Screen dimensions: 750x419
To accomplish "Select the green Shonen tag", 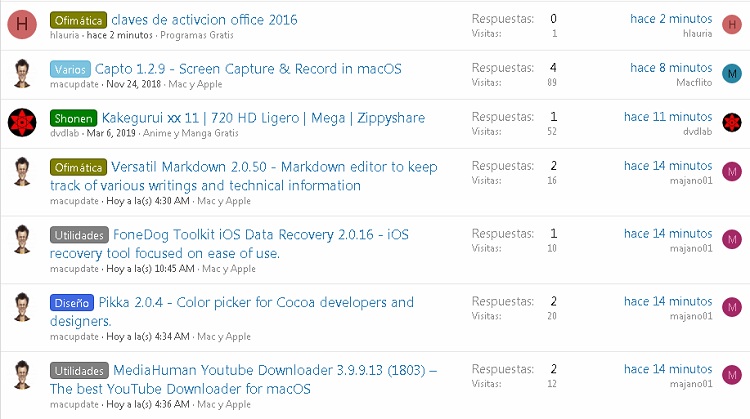I will 73,118.
